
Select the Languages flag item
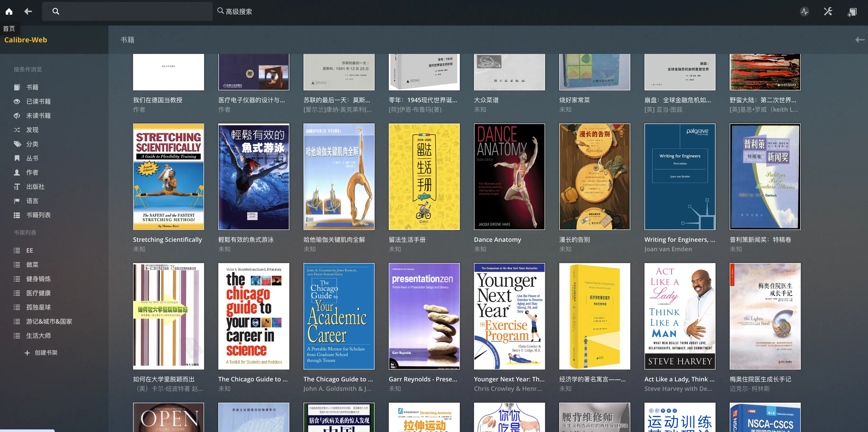(x=32, y=201)
